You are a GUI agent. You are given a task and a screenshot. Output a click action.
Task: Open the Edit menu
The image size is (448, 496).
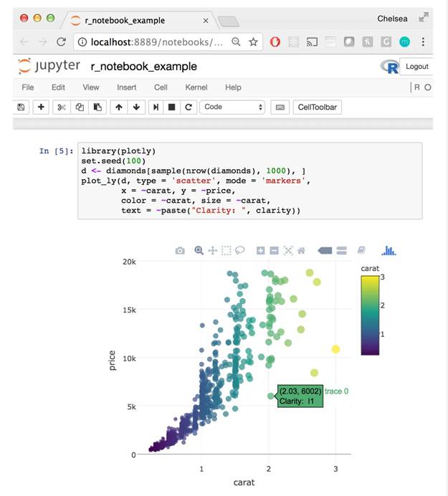tap(58, 87)
